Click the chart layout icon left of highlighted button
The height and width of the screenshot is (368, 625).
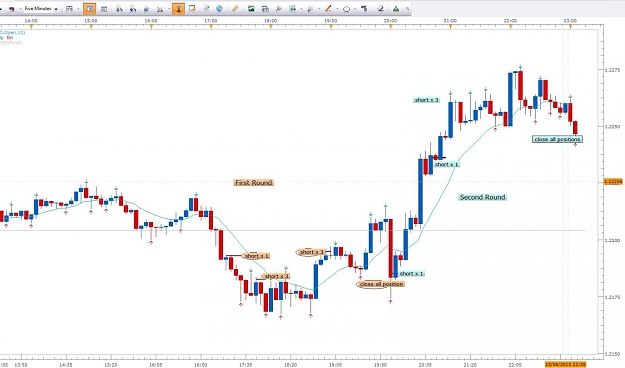69,8
